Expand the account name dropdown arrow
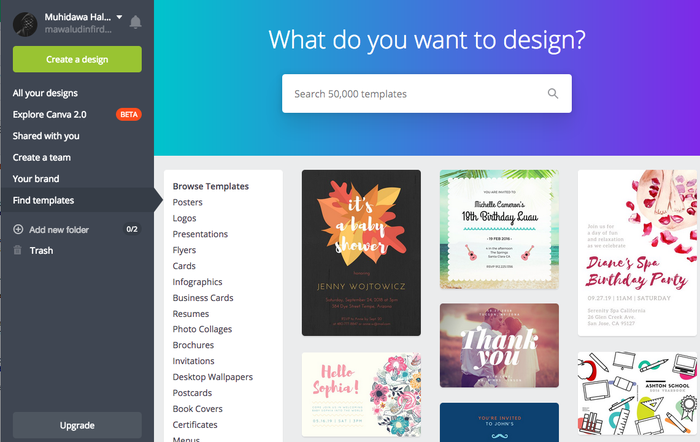Image resolution: width=700 pixels, height=442 pixels. [x=119, y=17]
